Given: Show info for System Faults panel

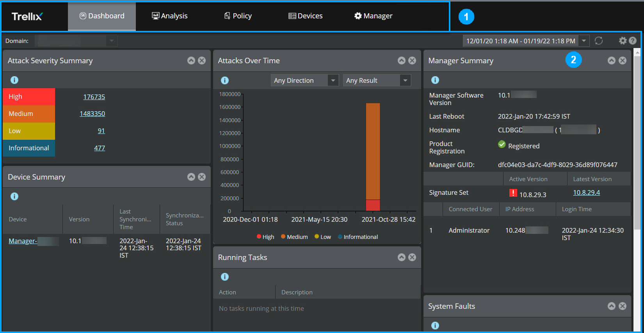Looking at the screenshot, I should [435, 326].
